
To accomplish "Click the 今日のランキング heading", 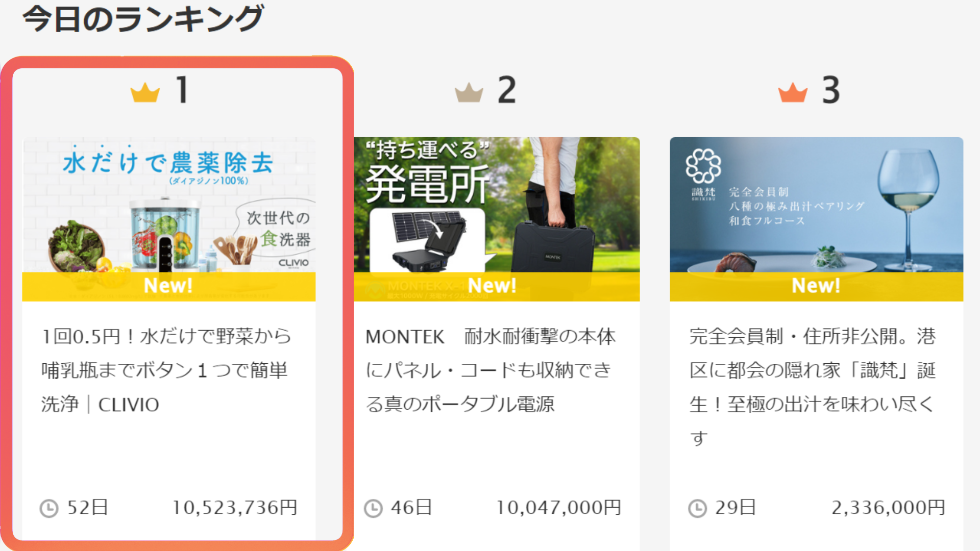I will [x=143, y=19].
